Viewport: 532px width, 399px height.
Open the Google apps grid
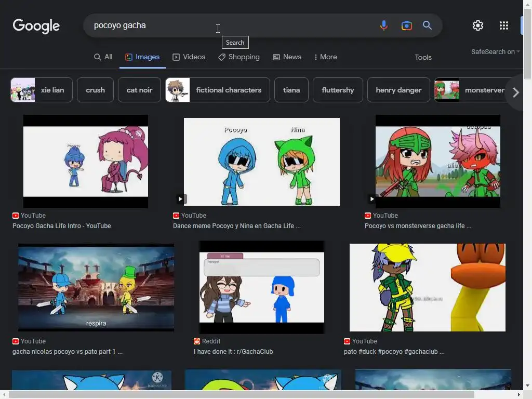click(x=504, y=25)
